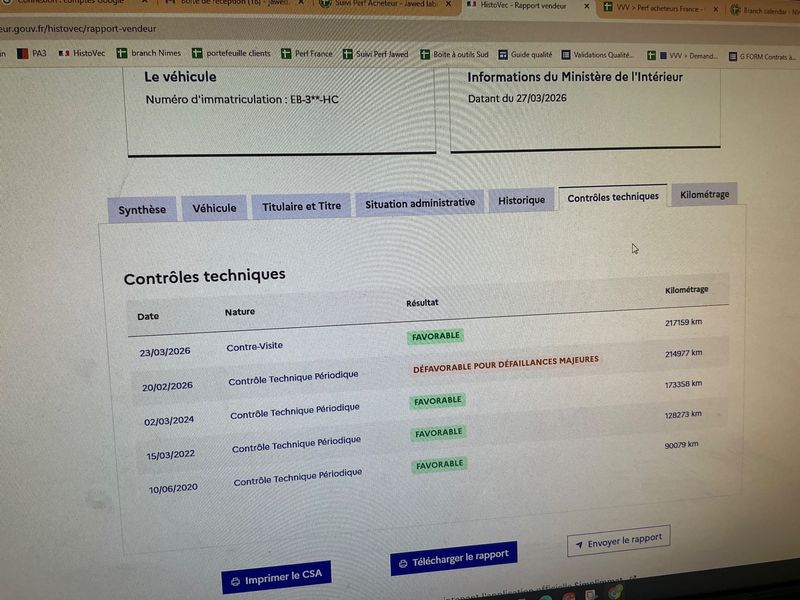Click the address bar URL histovec/rapport-vendeur
Viewport: 800px width, 600px height.
[x=78, y=29]
